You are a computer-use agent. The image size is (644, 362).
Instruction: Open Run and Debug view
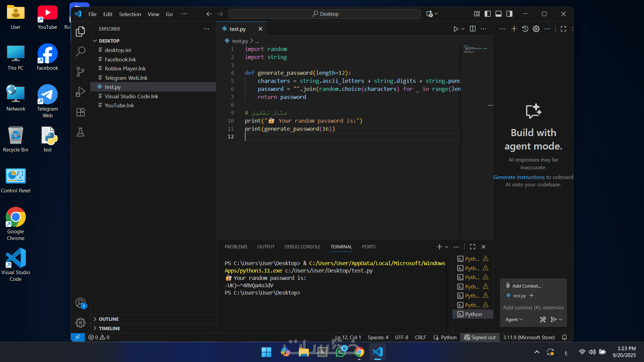pyautogui.click(x=80, y=92)
